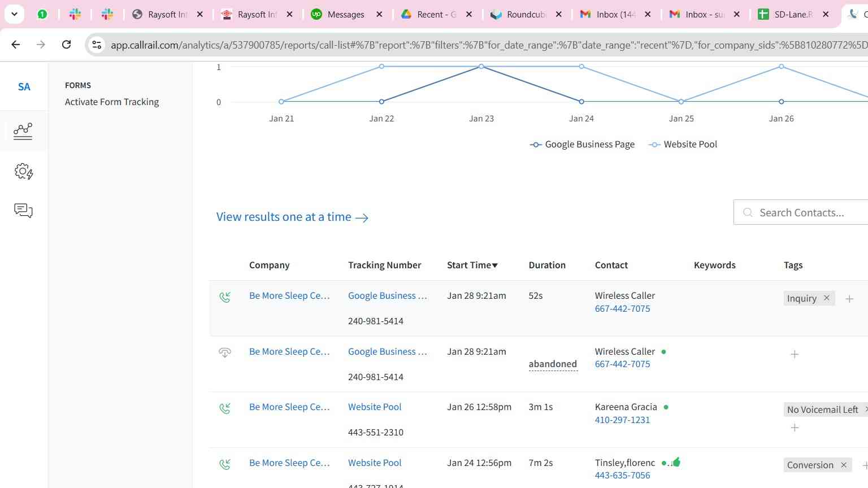Sort by Start Time column header
The height and width of the screenshot is (488, 868).
tap(472, 265)
